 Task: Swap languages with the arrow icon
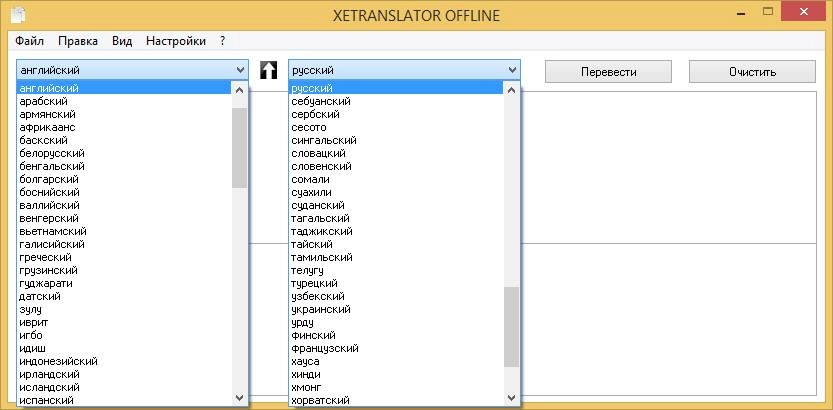268,70
